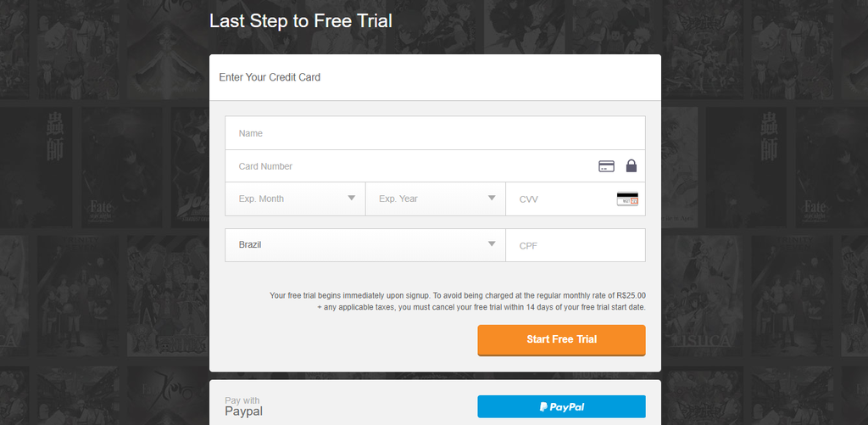Click the Name input field

click(435, 133)
